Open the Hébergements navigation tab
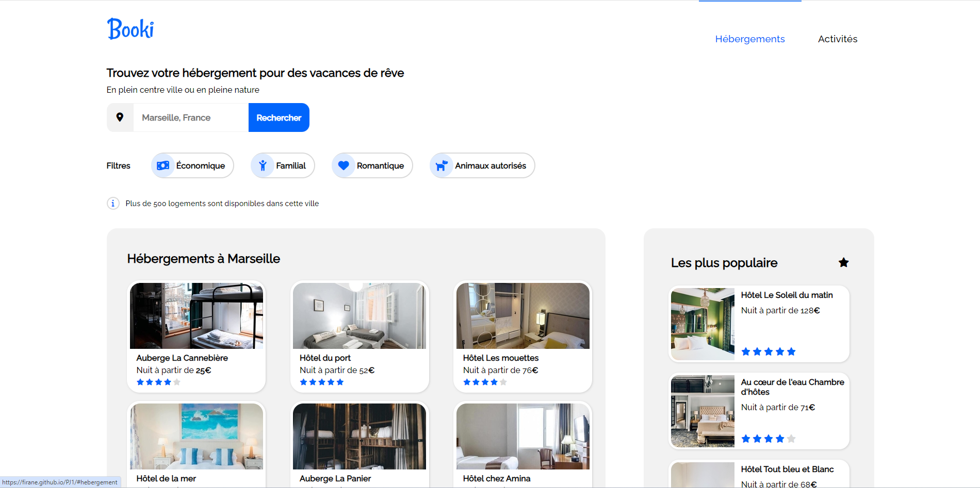 point(750,39)
